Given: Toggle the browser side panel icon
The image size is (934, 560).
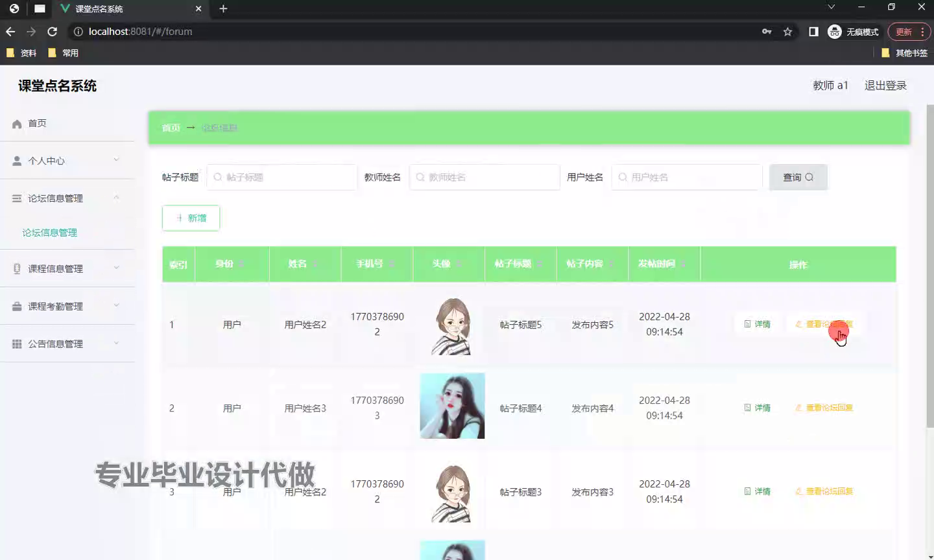Looking at the screenshot, I should (x=813, y=32).
